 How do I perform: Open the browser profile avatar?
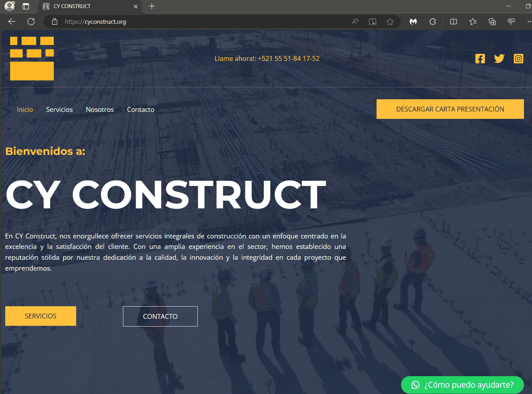point(9,6)
